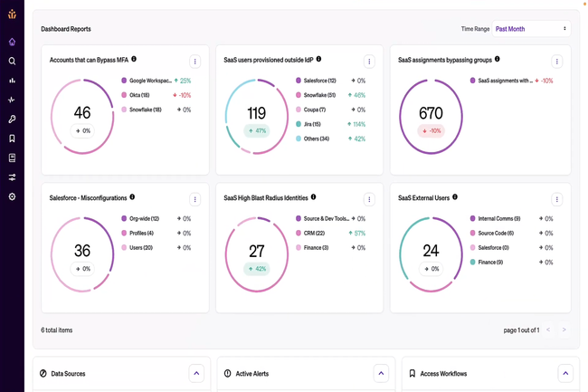Viewport: 588px width, 392px height.
Task: Open options menu for SaaS External Users card
Action: [x=556, y=199]
